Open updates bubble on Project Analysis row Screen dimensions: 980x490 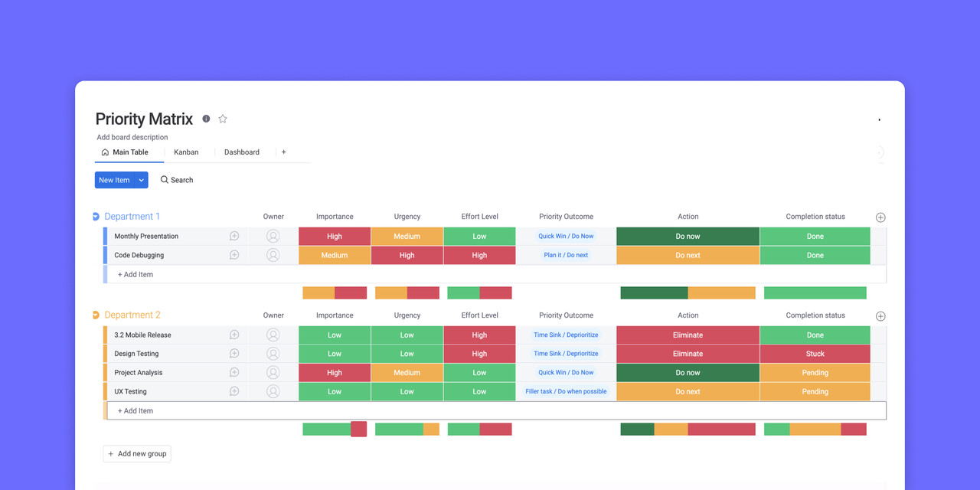[x=234, y=372]
